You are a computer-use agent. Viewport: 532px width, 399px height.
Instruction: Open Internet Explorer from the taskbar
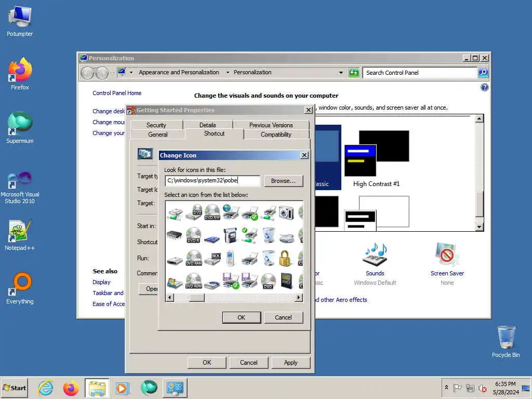(x=46, y=388)
